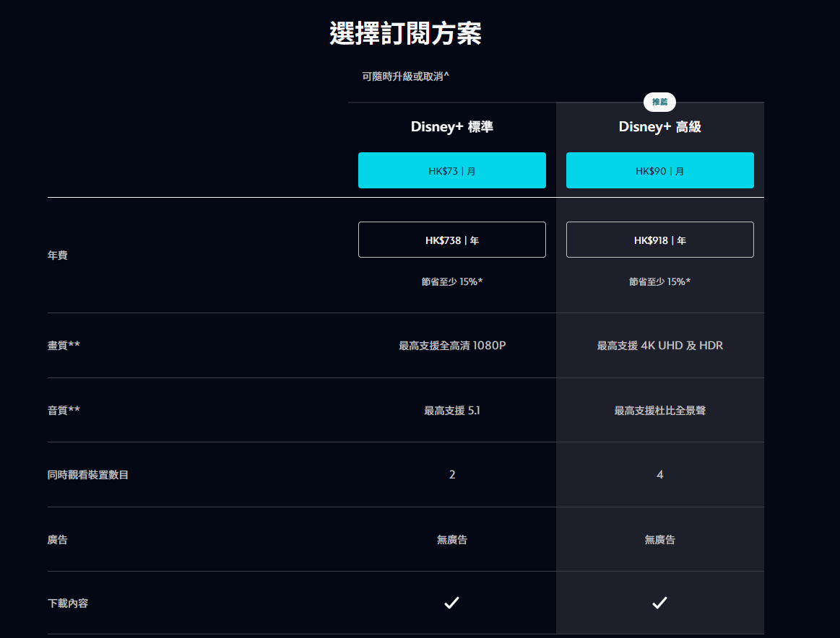840x638 pixels.
Task: Click the 選擇訂閱方案 page title
Action: pos(405,34)
